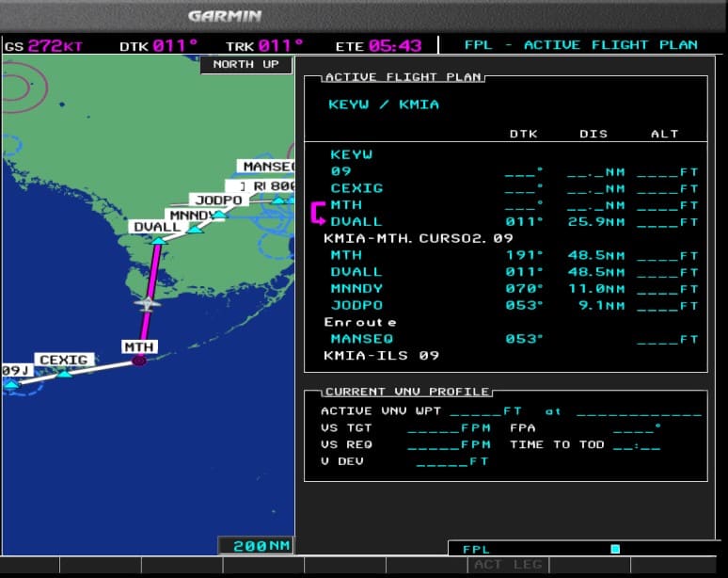
Task: Click the VS TGT value field
Action: point(449,428)
